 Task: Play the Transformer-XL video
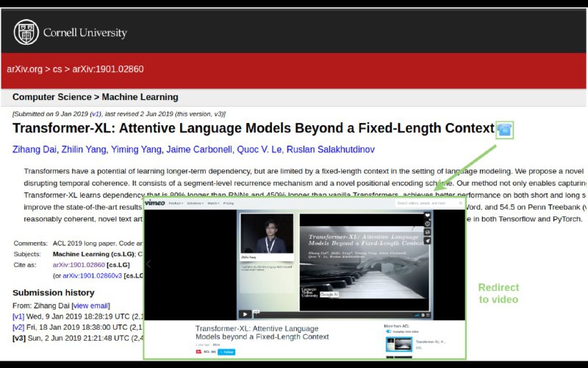(x=245, y=314)
